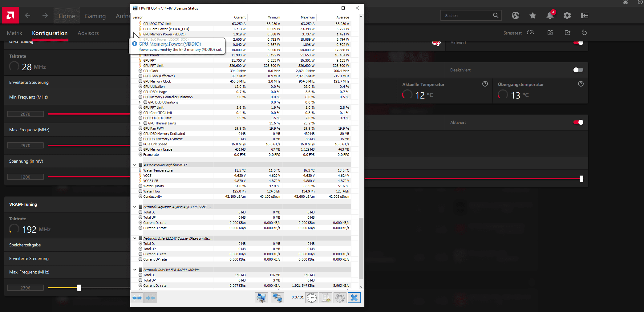Viewport: 644px width, 312px height.
Task: Open Radeon Software settings gear
Action: pyautogui.click(x=567, y=15)
